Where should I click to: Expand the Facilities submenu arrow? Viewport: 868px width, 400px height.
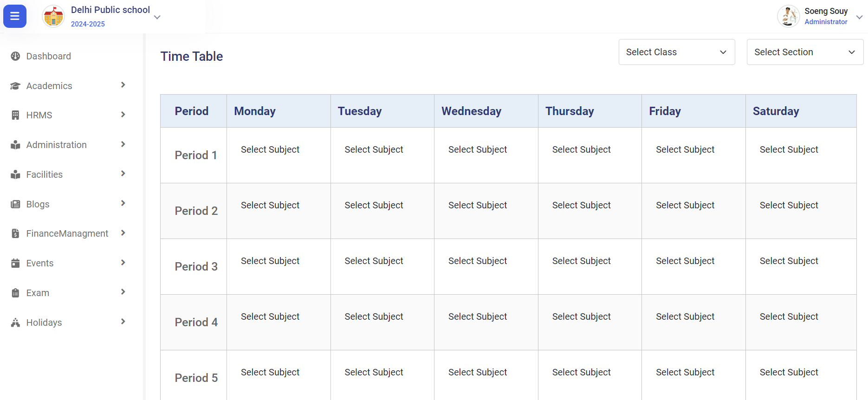[123, 174]
